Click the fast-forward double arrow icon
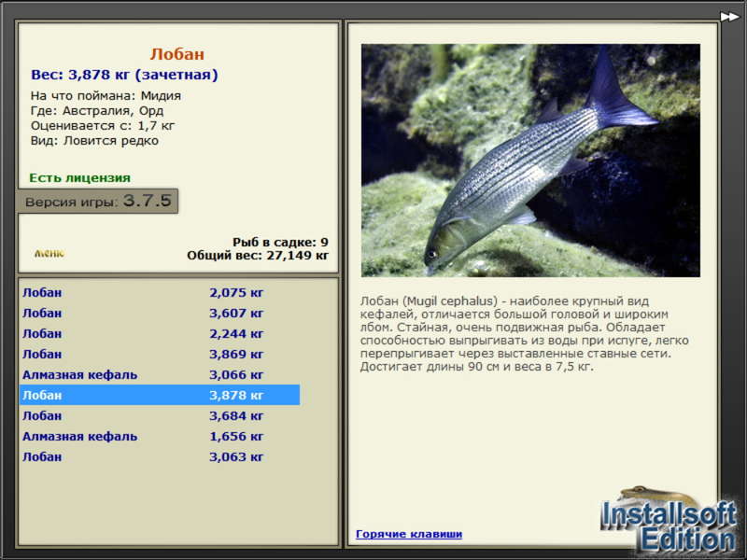Screen dimensions: 747x560 pos(729,17)
